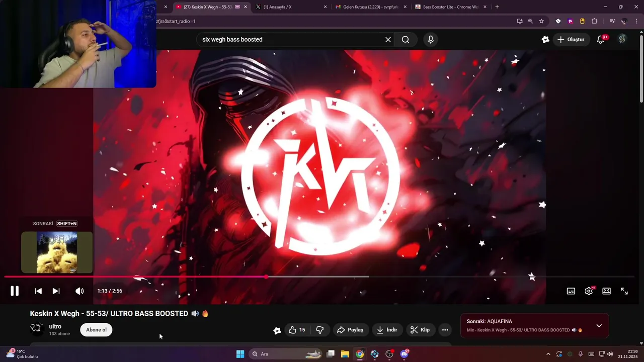Screen dimensions: 644x362
Task: Click the Abone ol subscribe button
Action: coord(96,330)
